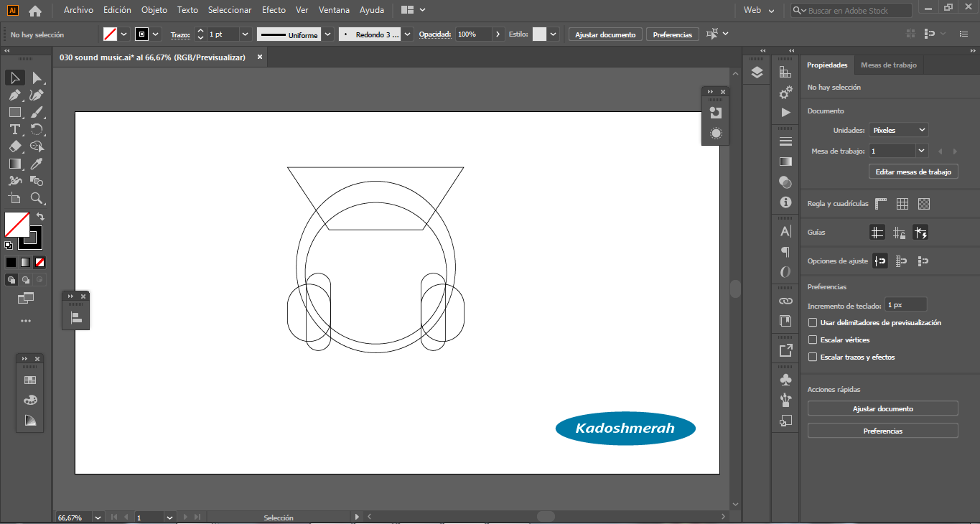
Task: Toggle Smart Guides button
Action: [x=920, y=233]
